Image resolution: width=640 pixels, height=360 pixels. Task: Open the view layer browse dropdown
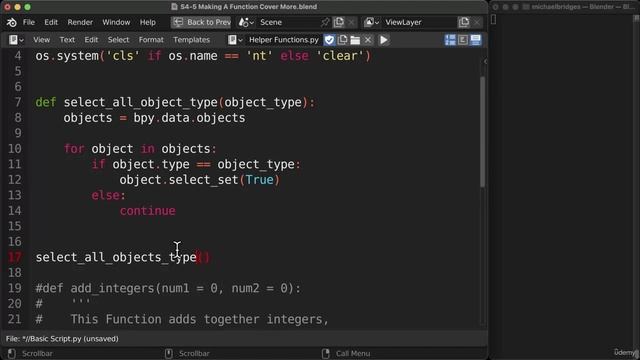pyautogui.click(x=371, y=22)
